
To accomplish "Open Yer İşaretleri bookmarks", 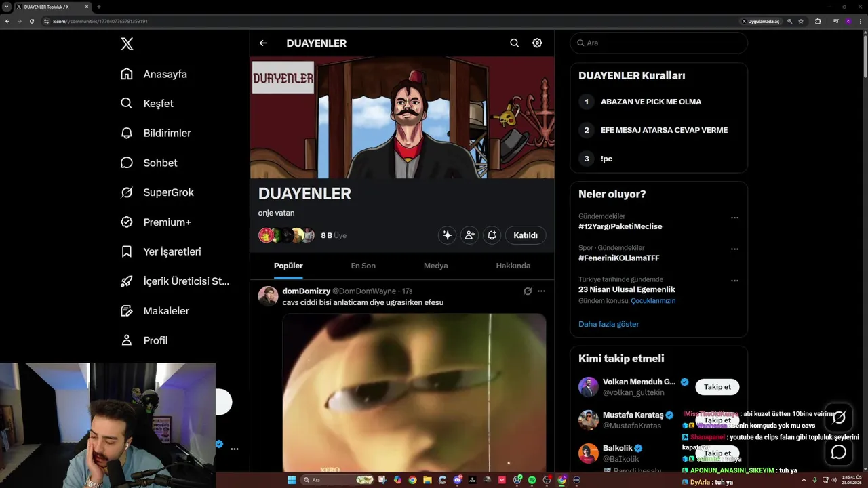I will 161,251.
